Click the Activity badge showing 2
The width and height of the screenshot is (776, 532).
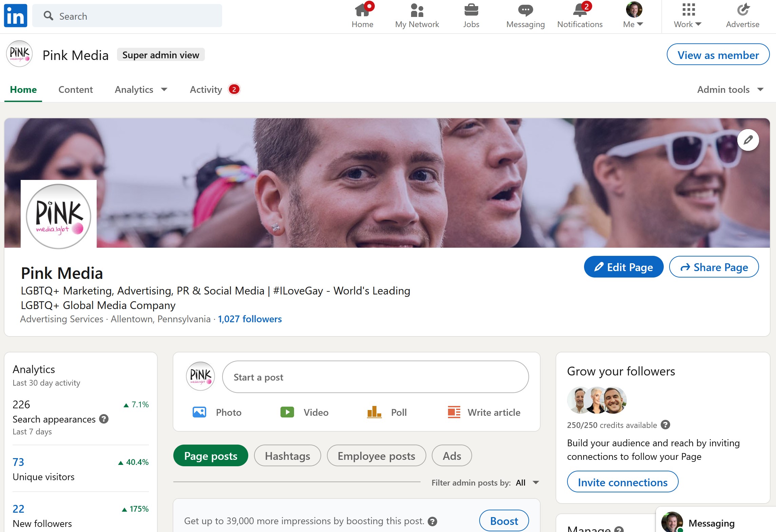coord(234,89)
